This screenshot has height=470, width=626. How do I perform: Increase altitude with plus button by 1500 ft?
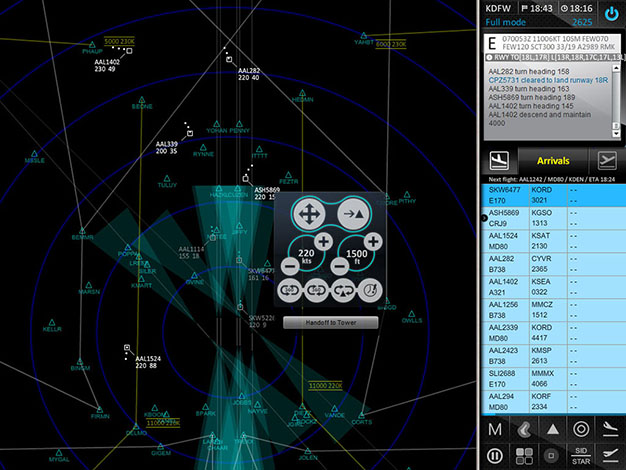[372, 242]
